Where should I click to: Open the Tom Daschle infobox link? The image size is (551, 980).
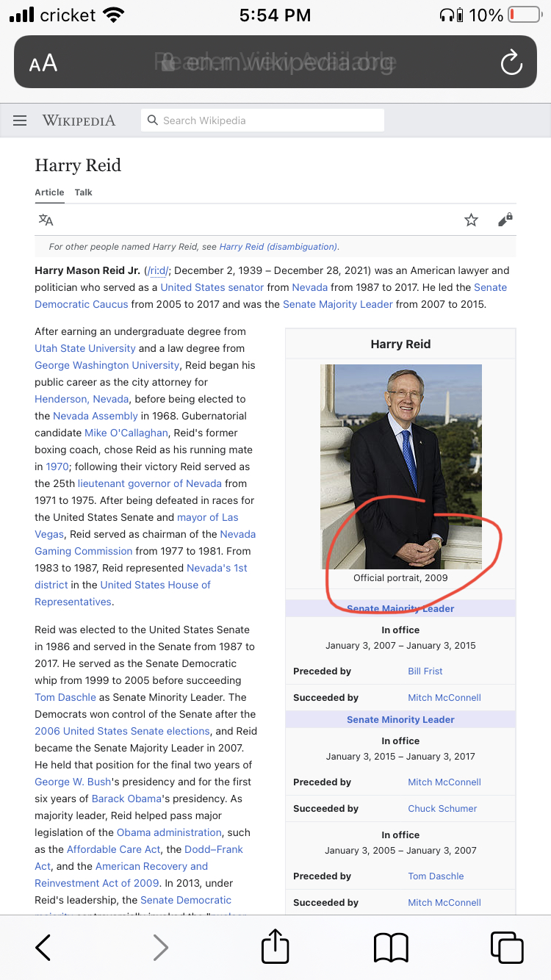click(x=436, y=876)
